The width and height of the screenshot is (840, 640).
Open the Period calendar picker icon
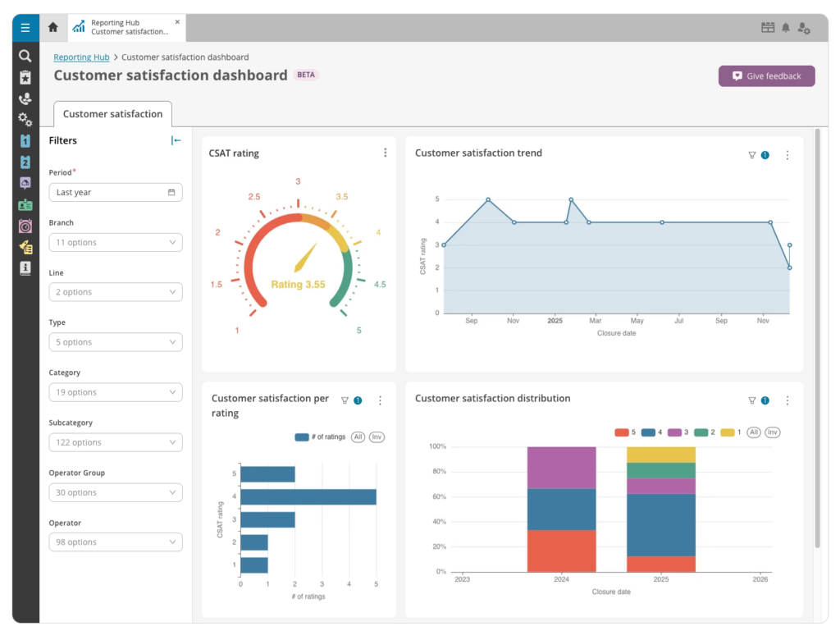click(171, 192)
